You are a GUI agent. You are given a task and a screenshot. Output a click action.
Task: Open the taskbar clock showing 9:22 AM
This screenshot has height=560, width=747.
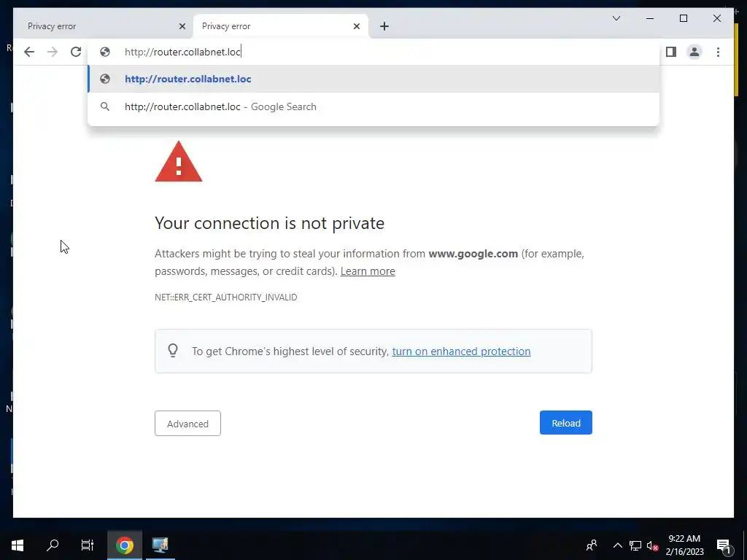pos(684,545)
